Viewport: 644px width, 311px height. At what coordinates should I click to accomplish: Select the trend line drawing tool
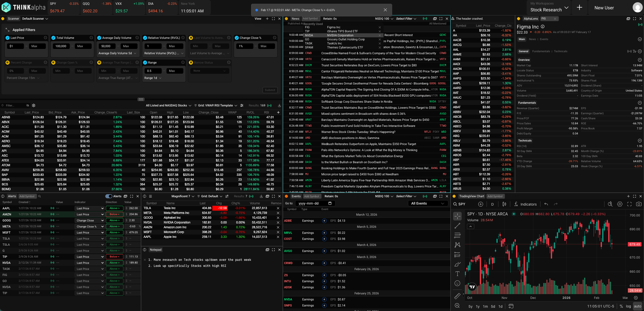point(457,226)
